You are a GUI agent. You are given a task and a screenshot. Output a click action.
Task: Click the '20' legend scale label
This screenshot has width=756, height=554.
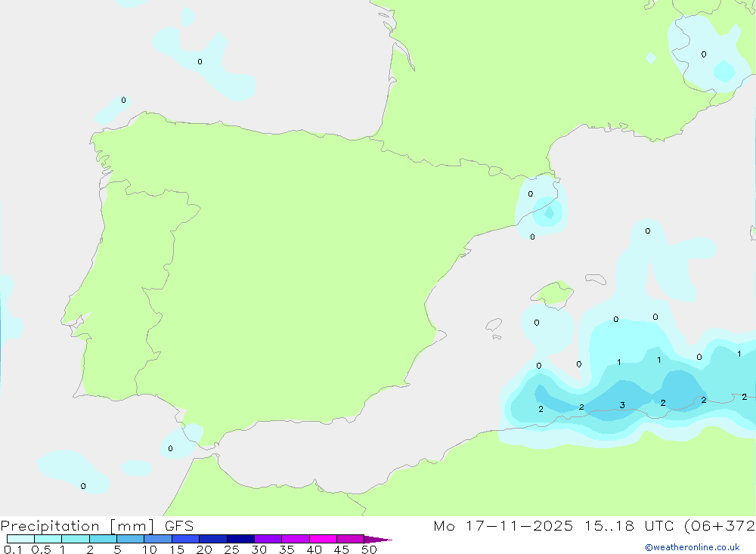[x=204, y=549]
